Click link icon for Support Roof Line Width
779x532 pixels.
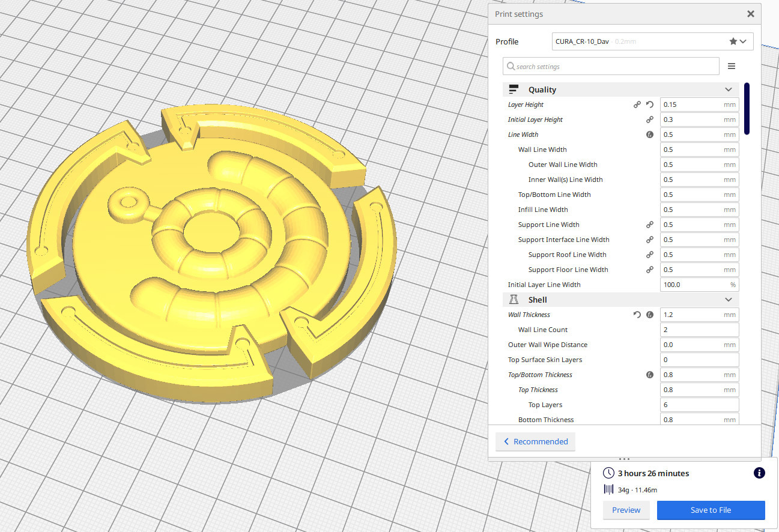pyautogui.click(x=649, y=255)
